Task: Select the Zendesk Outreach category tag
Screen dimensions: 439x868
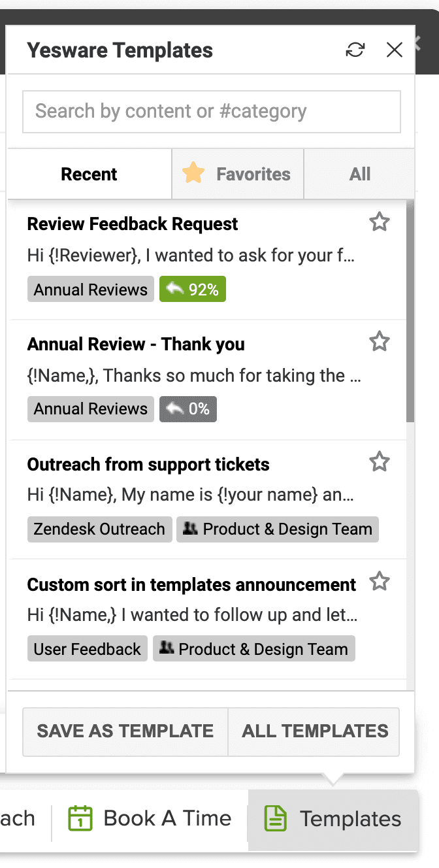Action: (x=100, y=529)
